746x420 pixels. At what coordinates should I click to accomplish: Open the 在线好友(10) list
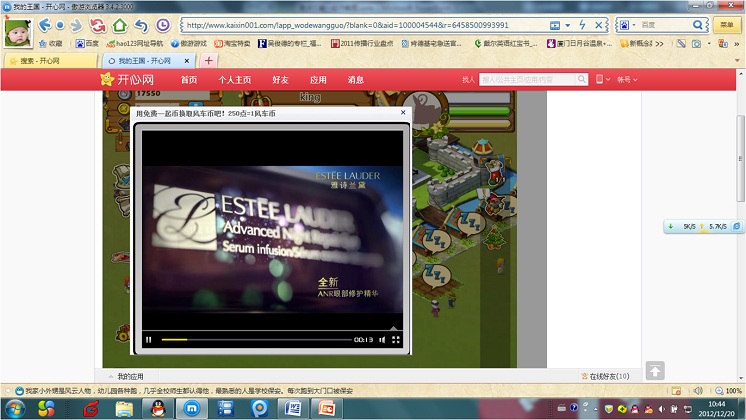[x=605, y=376]
